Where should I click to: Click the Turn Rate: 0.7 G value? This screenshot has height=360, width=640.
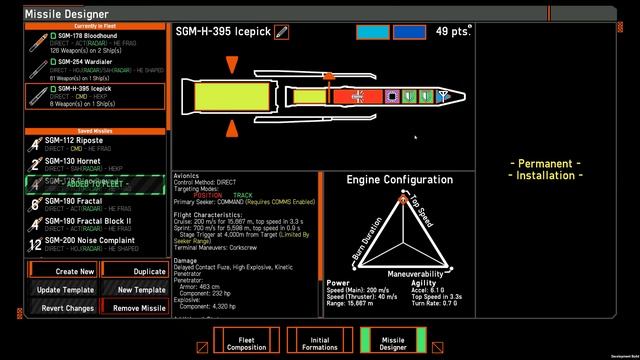(434, 303)
